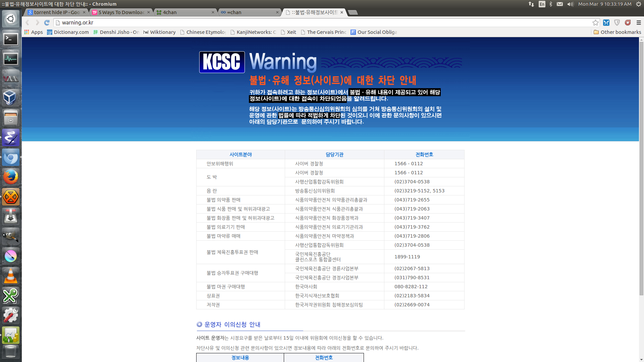Launch Emacs from the dock

point(11,137)
